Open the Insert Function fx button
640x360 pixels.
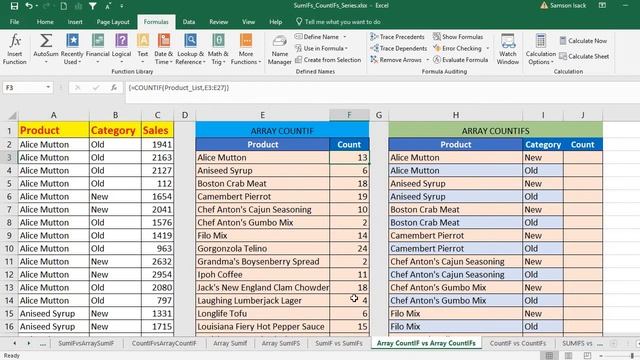pyautogui.click(x=15, y=49)
